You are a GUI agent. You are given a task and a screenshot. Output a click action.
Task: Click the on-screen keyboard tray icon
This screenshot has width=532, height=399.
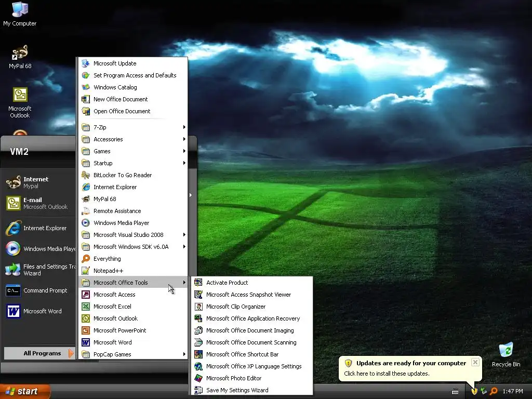click(x=455, y=392)
